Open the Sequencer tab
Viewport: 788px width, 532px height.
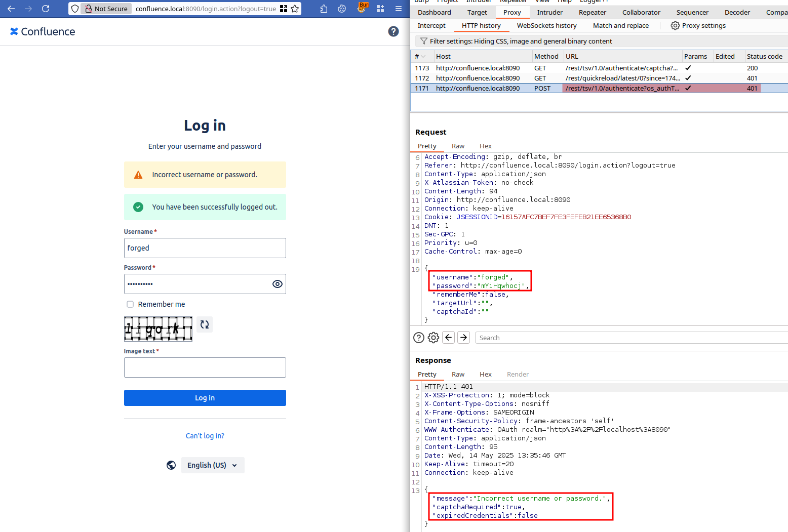[692, 12]
